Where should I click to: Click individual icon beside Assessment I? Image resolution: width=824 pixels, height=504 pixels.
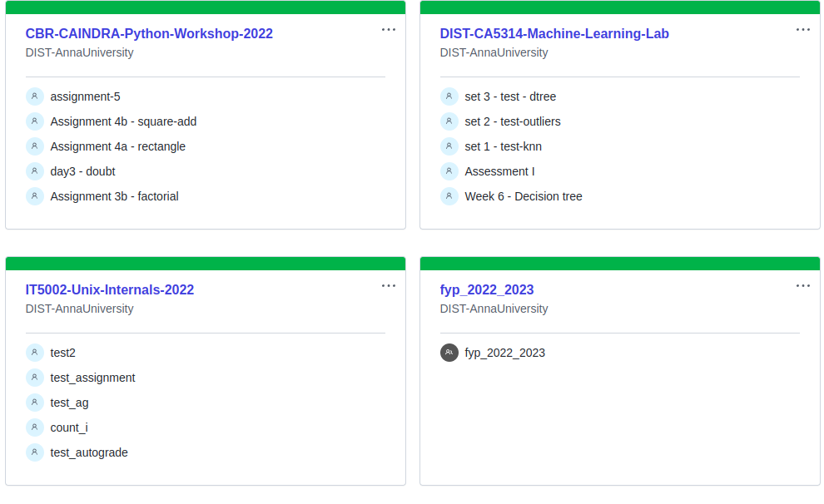pyautogui.click(x=449, y=171)
